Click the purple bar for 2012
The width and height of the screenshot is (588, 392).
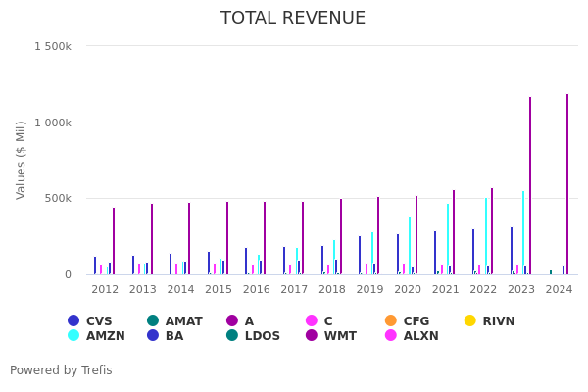[x=114, y=241]
